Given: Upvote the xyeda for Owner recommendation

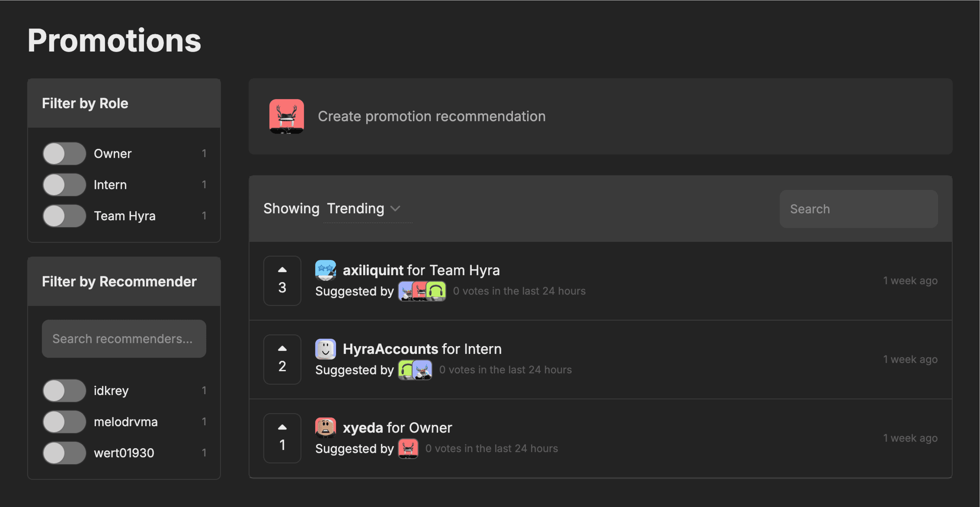Looking at the screenshot, I should pyautogui.click(x=282, y=428).
